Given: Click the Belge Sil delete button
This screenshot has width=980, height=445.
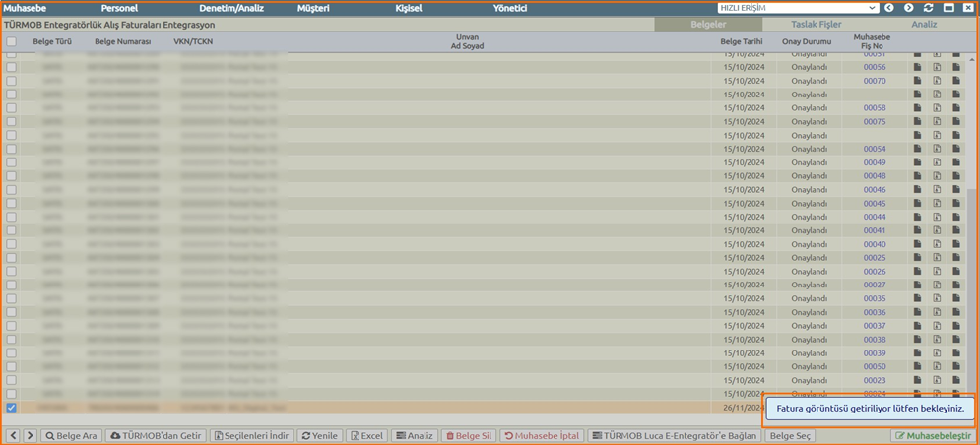Looking at the screenshot, I should pos(469,435).
